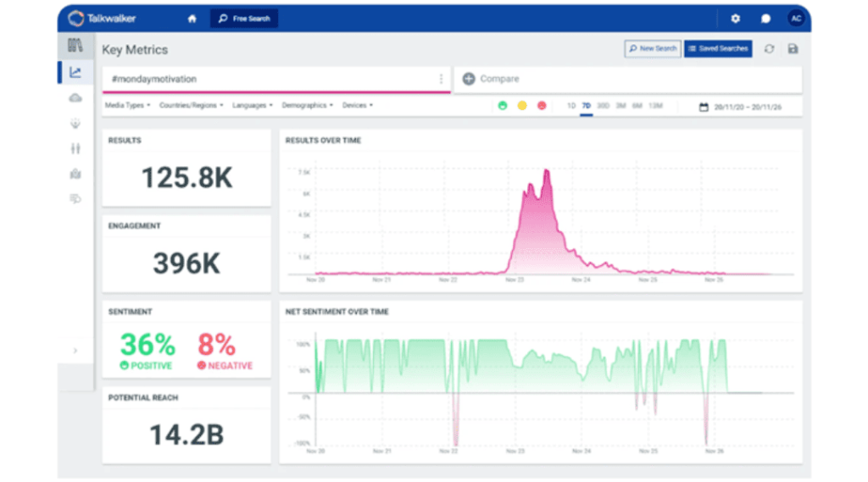868x482 pixels.
Task: Click the save disk icon
Action: click(793, 49)
